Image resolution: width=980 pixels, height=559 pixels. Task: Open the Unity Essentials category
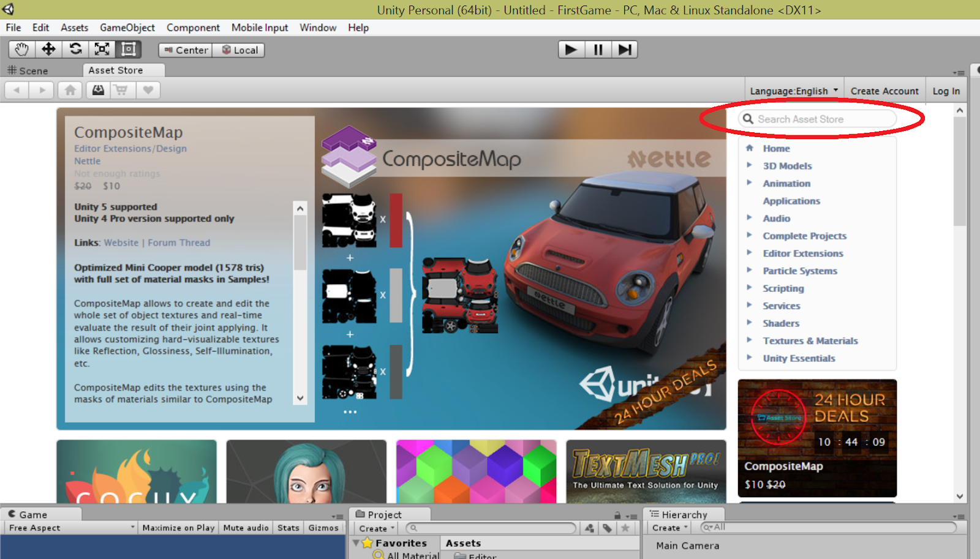(799, 358)
